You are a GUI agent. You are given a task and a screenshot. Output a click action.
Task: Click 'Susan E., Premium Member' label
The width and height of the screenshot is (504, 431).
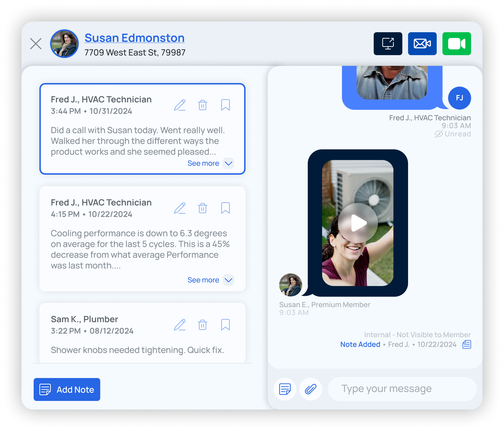tap(325, 305)
